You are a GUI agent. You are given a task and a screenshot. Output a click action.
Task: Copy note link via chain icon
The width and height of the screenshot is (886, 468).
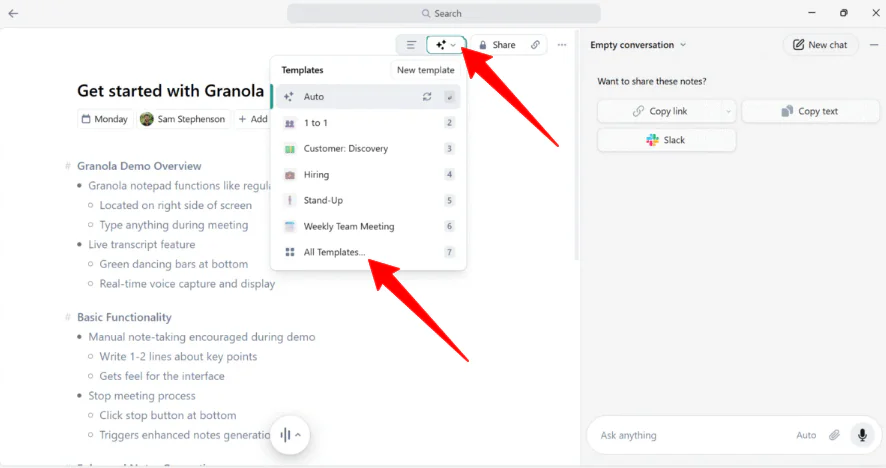(535, 45)
